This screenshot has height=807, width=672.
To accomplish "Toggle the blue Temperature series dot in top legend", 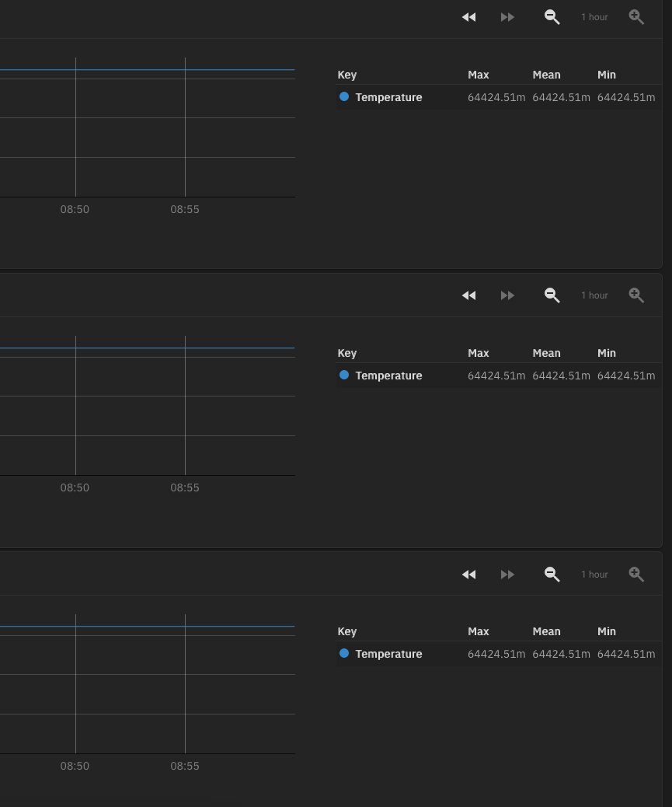I will pos(344,96).
